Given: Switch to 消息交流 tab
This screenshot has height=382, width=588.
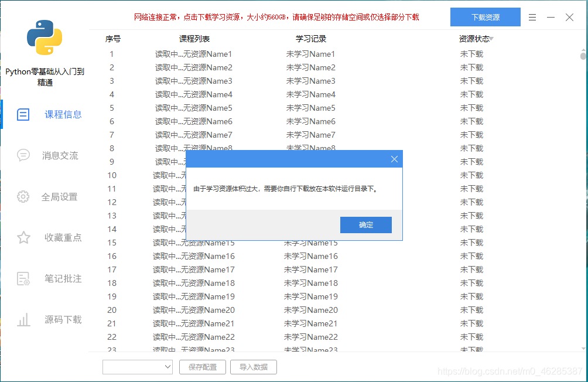Looking at the screenshot, I should point(60,156).
